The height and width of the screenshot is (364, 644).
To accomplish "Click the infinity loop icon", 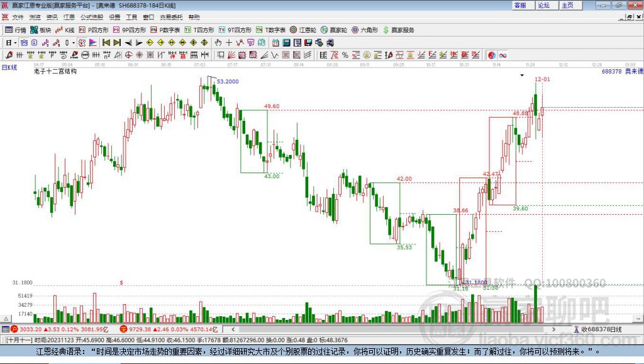I will click(x=502, y=55).
